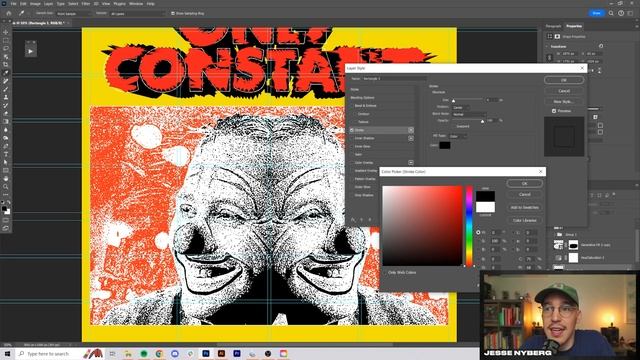Click New Style button in Layer Style
The width and height of the screenshot is (640, 360).
(564, 102)
